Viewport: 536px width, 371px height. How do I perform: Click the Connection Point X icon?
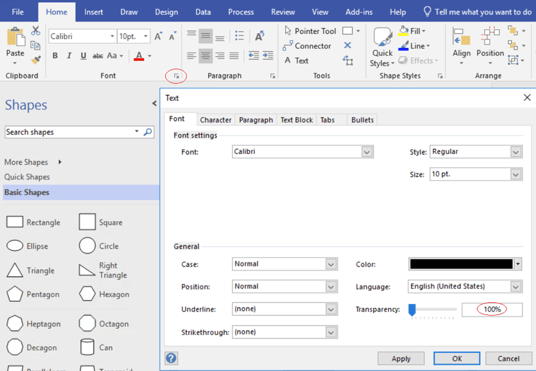click(347, 45)
